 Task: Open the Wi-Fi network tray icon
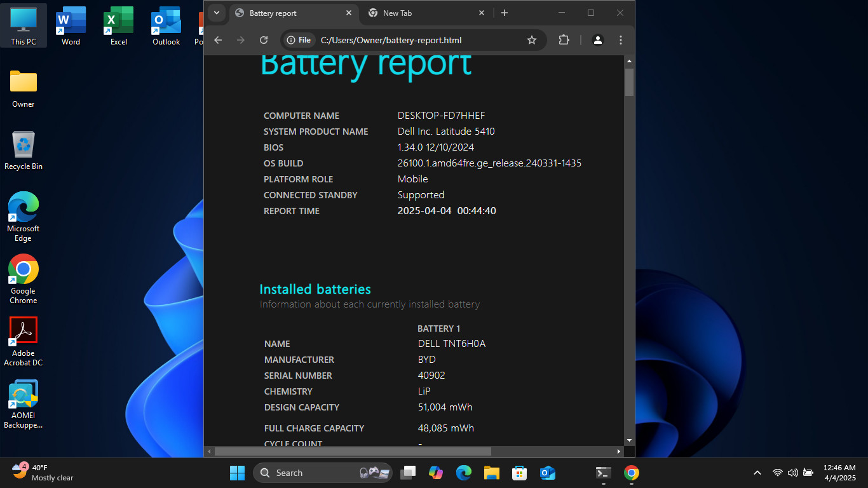tap(777, 473)
